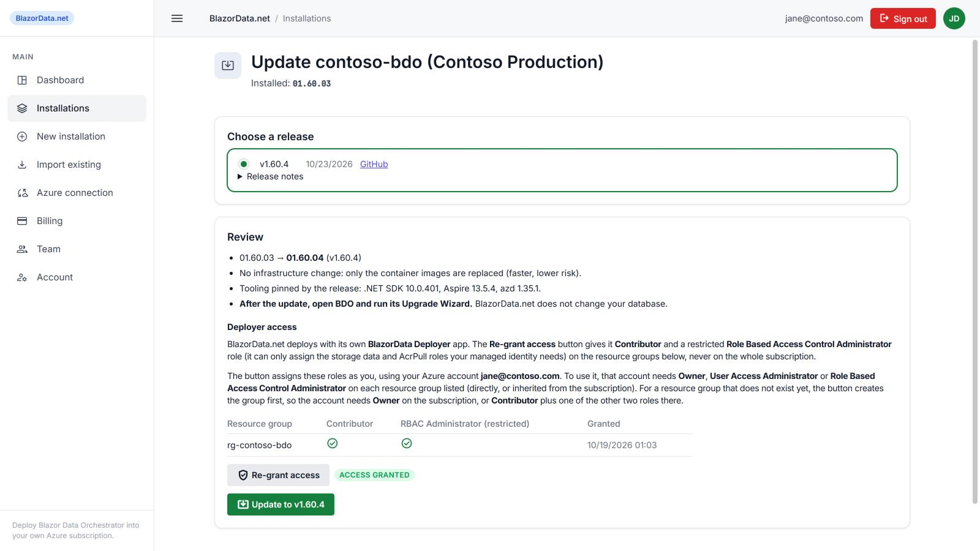
Task: Click the installed version 01.60.03
Action: (312, 83)
